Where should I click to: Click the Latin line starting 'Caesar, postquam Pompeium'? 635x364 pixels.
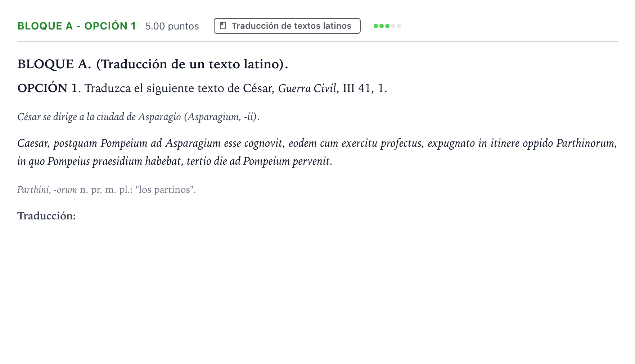coord(317,143)
